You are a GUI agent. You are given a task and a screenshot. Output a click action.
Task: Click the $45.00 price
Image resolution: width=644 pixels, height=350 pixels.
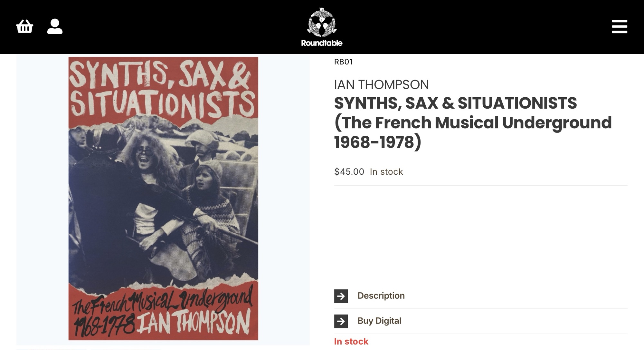click(x=349, y=171)
